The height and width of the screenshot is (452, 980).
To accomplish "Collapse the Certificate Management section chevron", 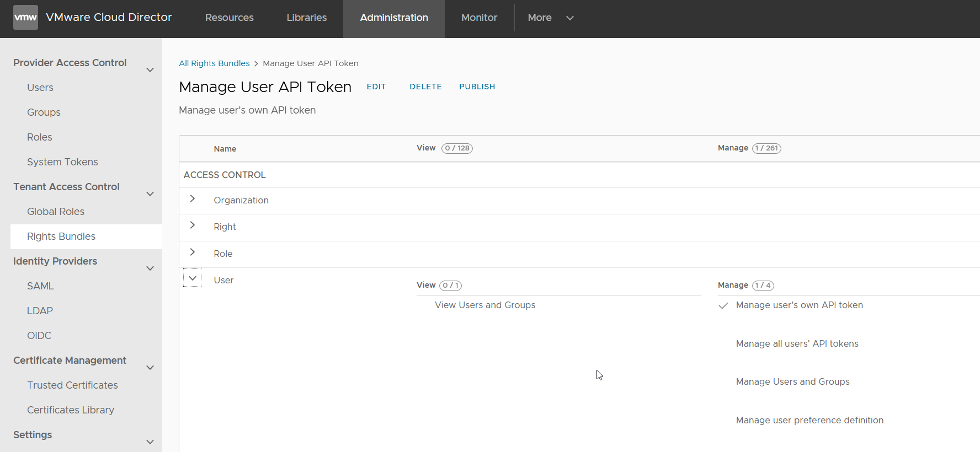I will coord(150,368).
